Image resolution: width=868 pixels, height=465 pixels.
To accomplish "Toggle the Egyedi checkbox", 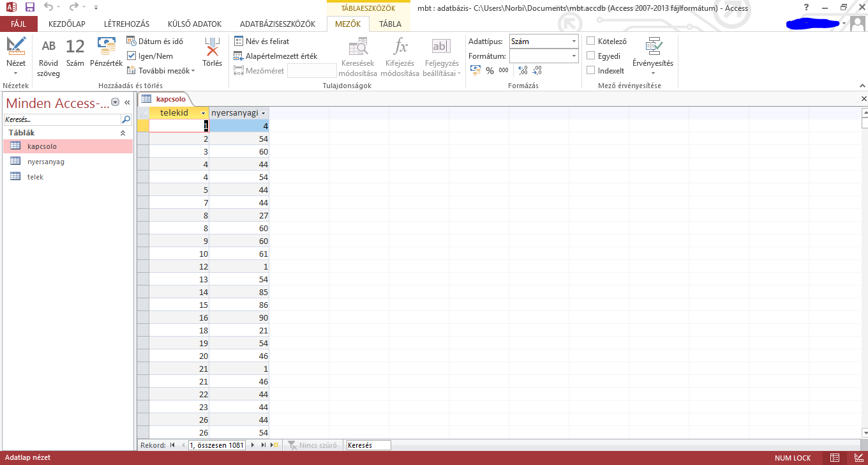I will click(591, 56).
